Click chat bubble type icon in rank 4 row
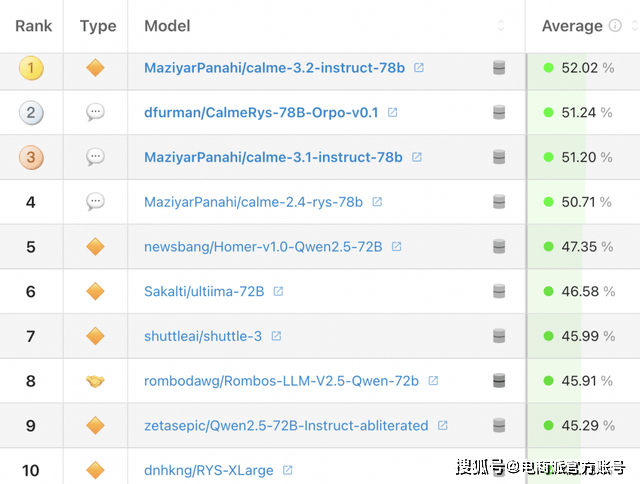The width and height of the screenshot is (640, 484). pos(96,202)
